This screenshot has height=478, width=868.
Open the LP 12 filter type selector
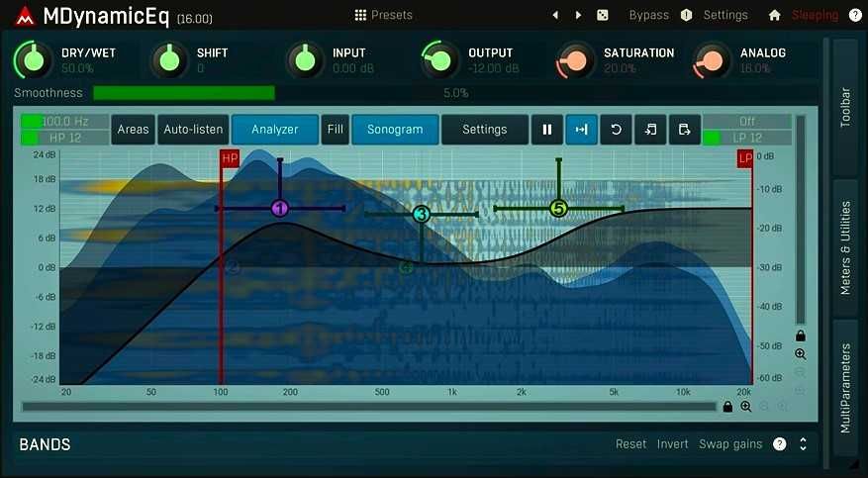(747, 138)
